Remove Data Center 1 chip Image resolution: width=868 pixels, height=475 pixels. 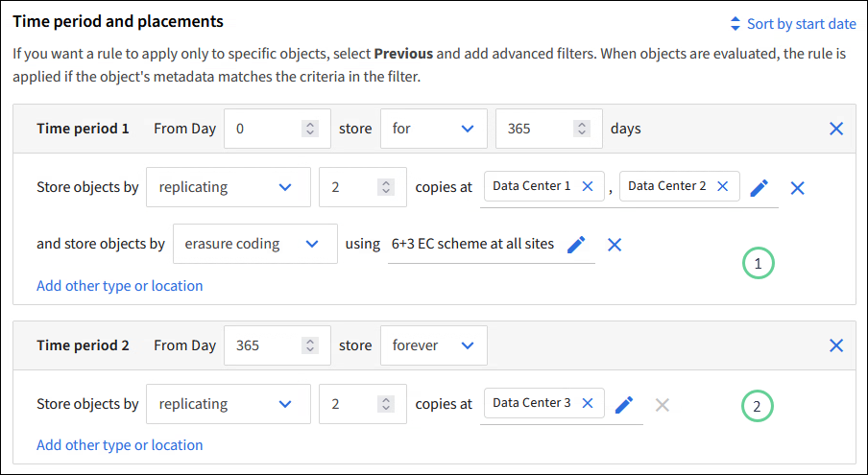[x=588, y=186]
